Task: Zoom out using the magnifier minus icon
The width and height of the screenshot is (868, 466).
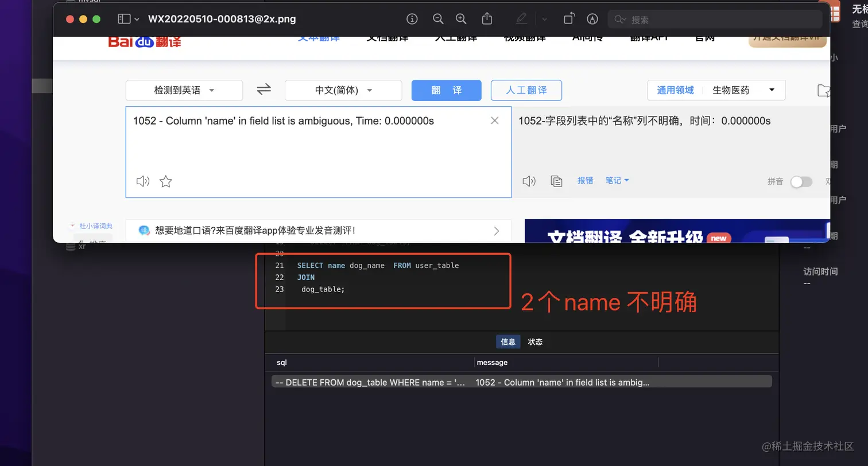Action: click(438, 19)
